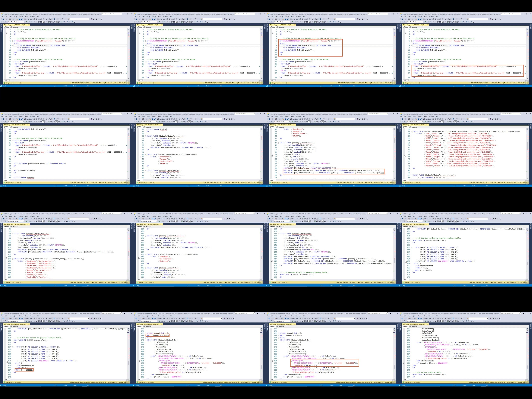Select Results to Text in Northwest territories frame

[54, 221]
